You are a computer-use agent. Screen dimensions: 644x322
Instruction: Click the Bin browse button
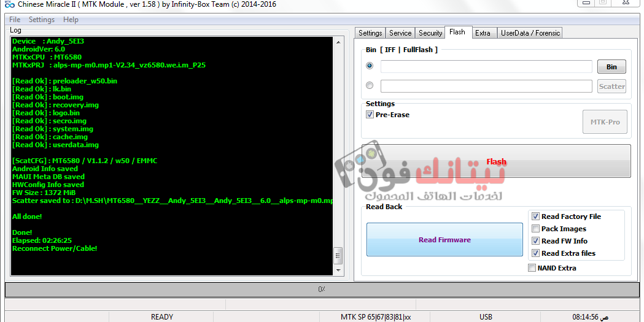(611, 67)
